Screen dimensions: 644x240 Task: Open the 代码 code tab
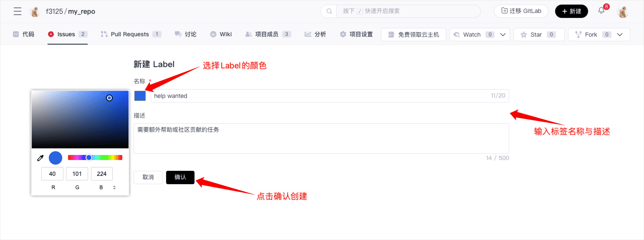point(23,34)
